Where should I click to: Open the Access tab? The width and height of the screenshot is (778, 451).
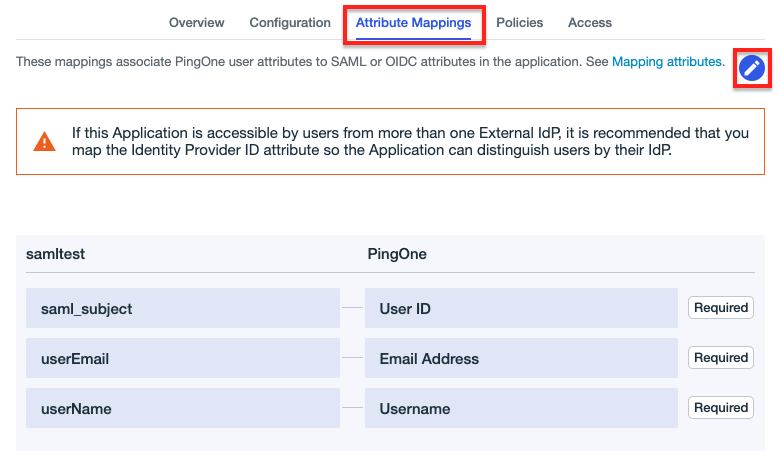[x=589, y=22]
